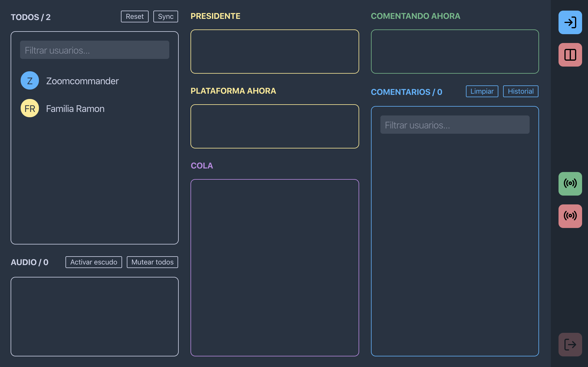The width and height of the screenshot is (588, 367).
Task: Toggle Activar escudo
Action: click(93, 262)
